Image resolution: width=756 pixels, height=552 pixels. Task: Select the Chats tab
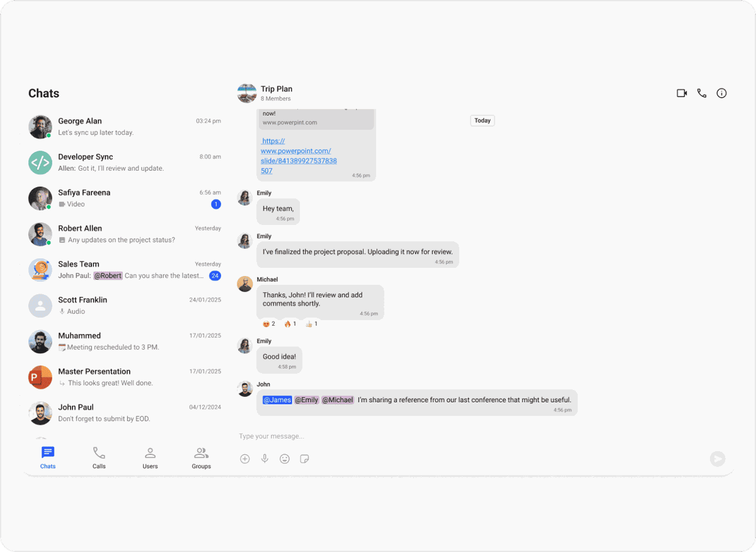click(x=48, y=458)
